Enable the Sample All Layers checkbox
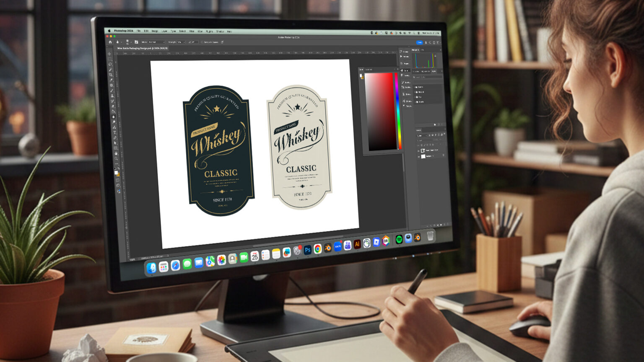 [202, 42]
